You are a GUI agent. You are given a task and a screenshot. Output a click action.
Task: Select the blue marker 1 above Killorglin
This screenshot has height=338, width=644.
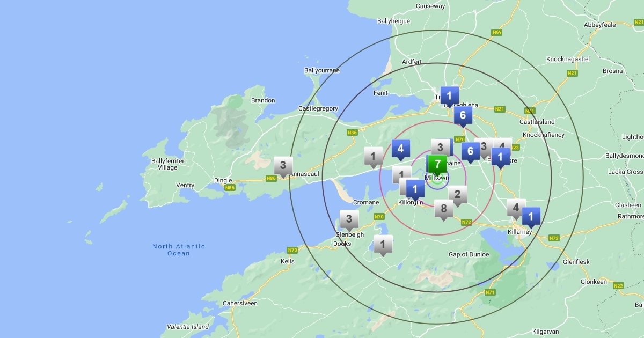[414, 189]
